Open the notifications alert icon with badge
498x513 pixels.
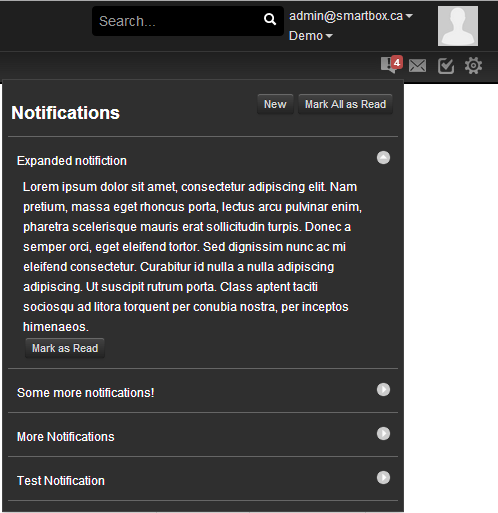pyautogui.click(x=391, y=64)
